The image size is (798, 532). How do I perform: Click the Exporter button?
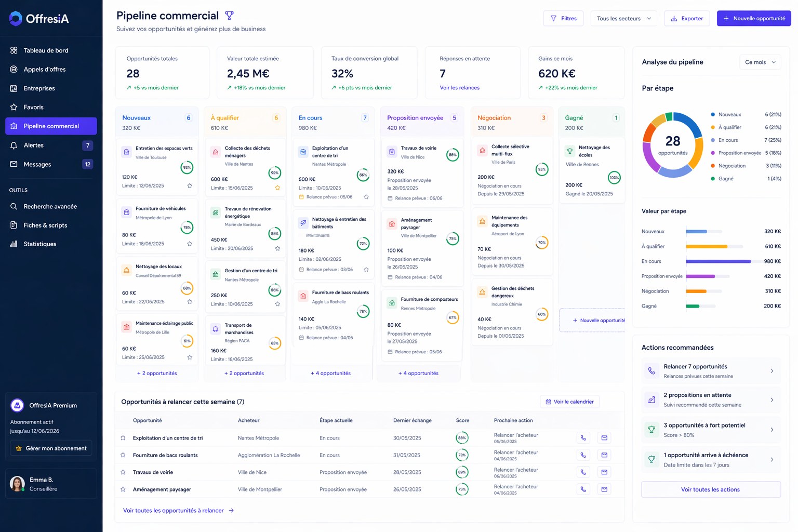pyautogui.click(x=687, y=18)
